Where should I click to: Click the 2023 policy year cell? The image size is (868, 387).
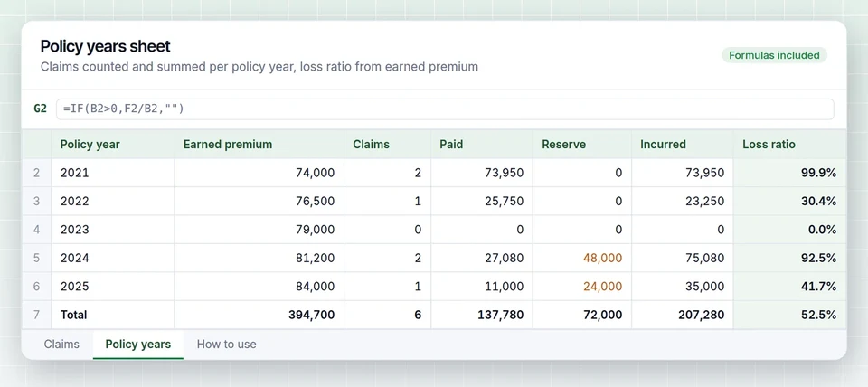[x=112, y=230]
